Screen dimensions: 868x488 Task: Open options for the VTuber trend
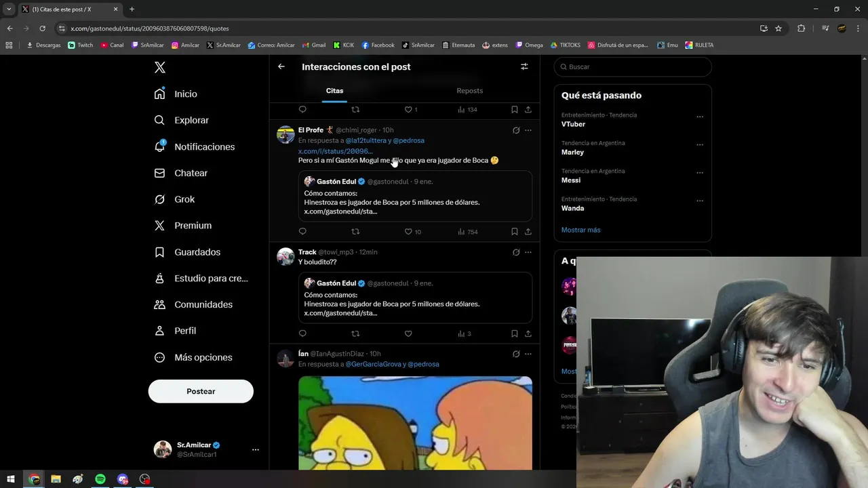(x=700, y=117)
